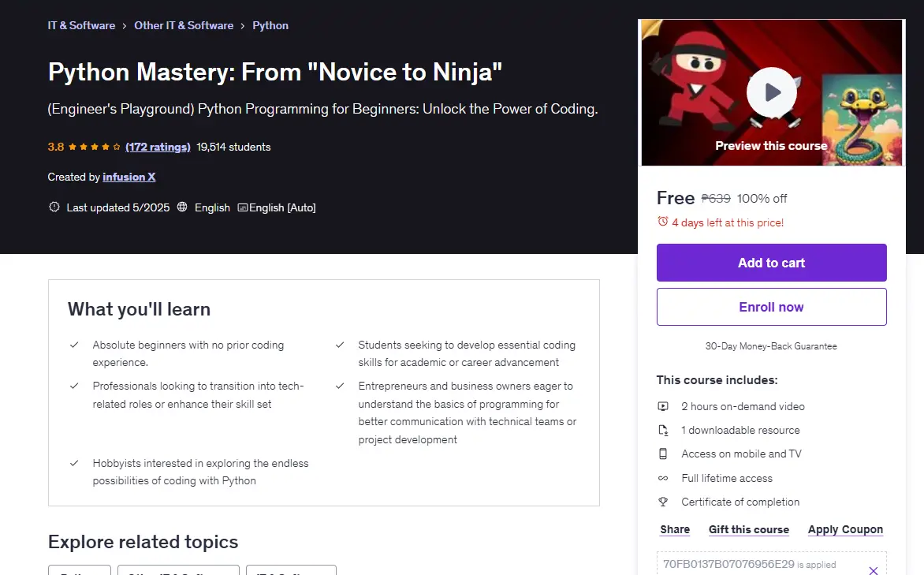Click the trophy certificate icon
Image resolution: width=924 pixels, height=575 pixels.
point(663,502)
